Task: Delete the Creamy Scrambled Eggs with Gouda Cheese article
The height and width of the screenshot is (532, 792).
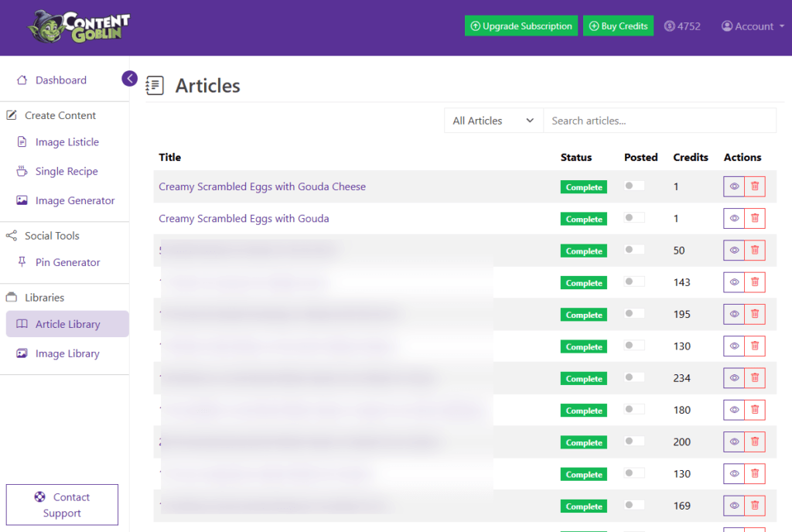Action: [755, 187]
